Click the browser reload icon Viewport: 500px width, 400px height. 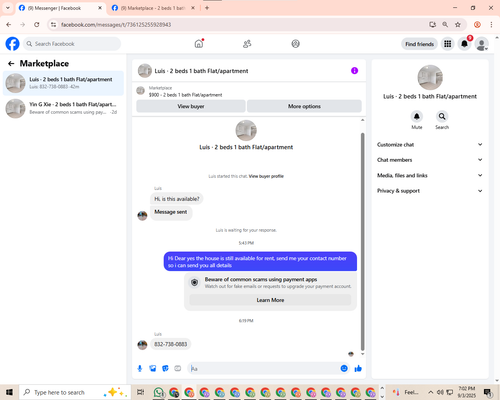37,24
